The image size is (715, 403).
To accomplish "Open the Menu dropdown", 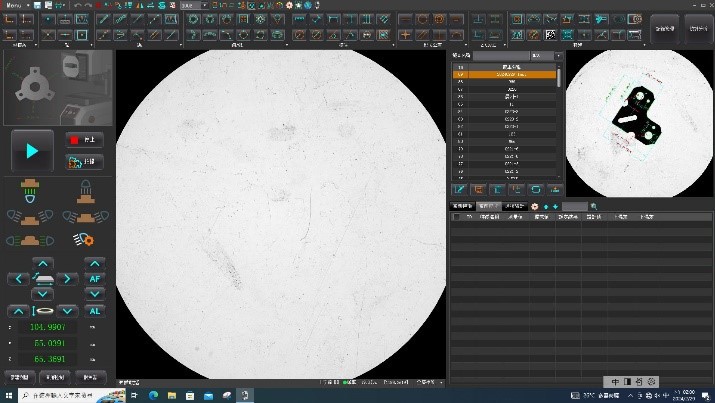I will (x=18, y=5).
